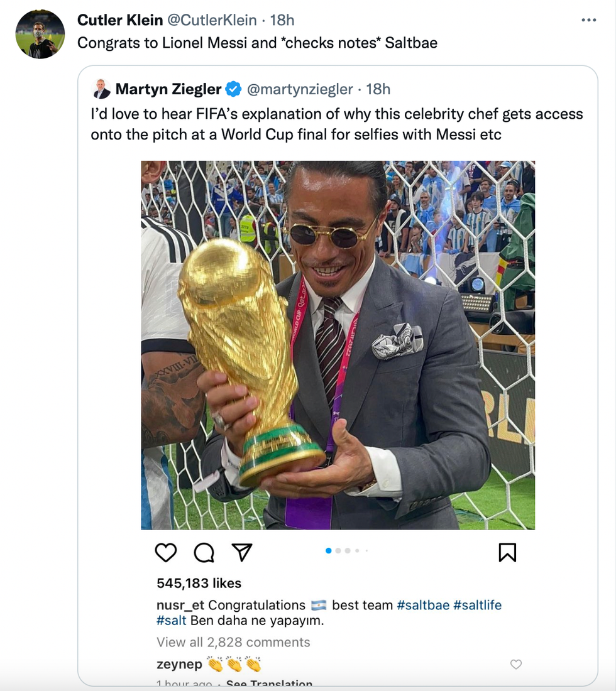The width and height of the screenshot is (616, 691).
Task: Open the Martyn Ziegler display name
Action: (x=168, y=89)
